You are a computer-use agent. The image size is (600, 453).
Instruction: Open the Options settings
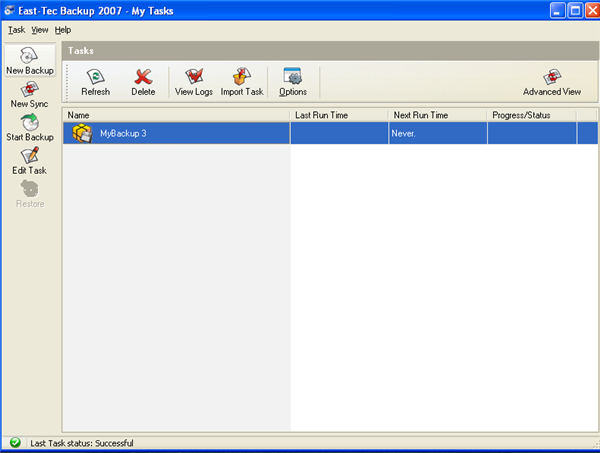tap(293, 82)
